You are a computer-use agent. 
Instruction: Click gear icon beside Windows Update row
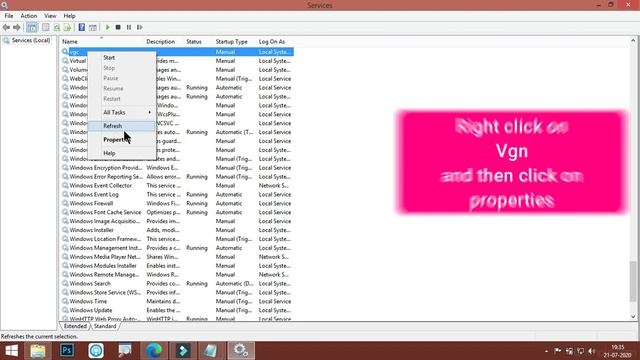65,310
